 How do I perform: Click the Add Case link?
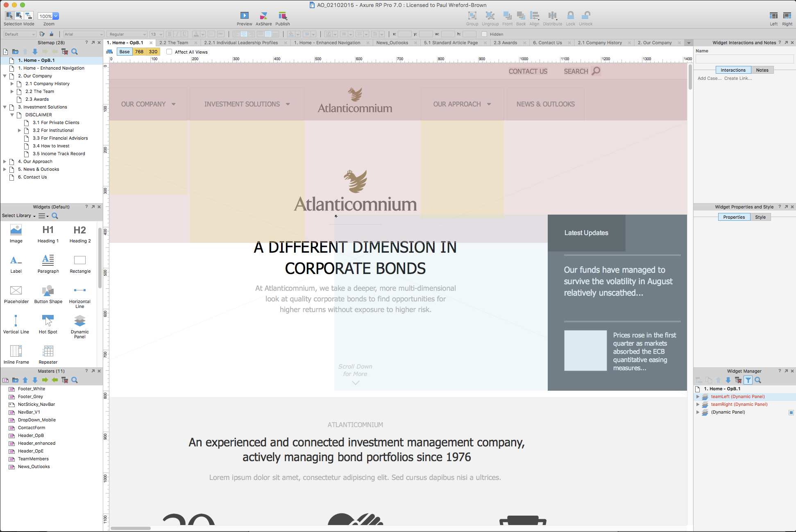(x=709, y=78)
